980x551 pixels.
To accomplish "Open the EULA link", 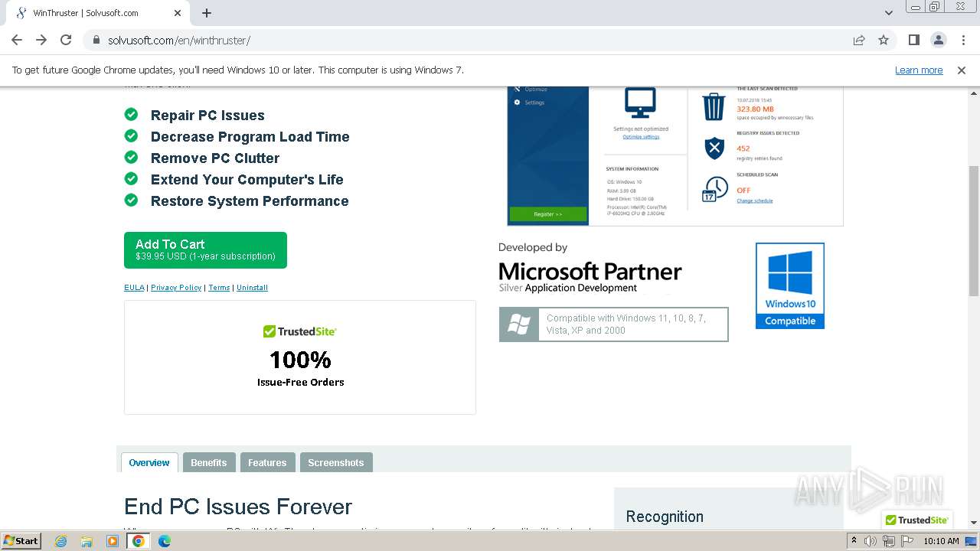I will tap(134, 288).
